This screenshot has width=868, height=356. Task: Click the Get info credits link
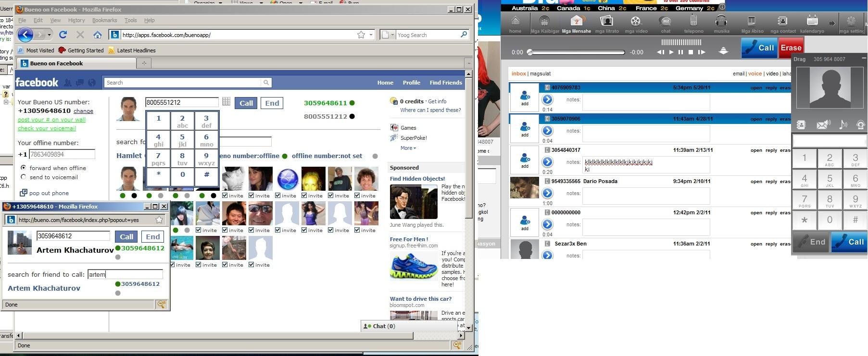pos(437,101)
